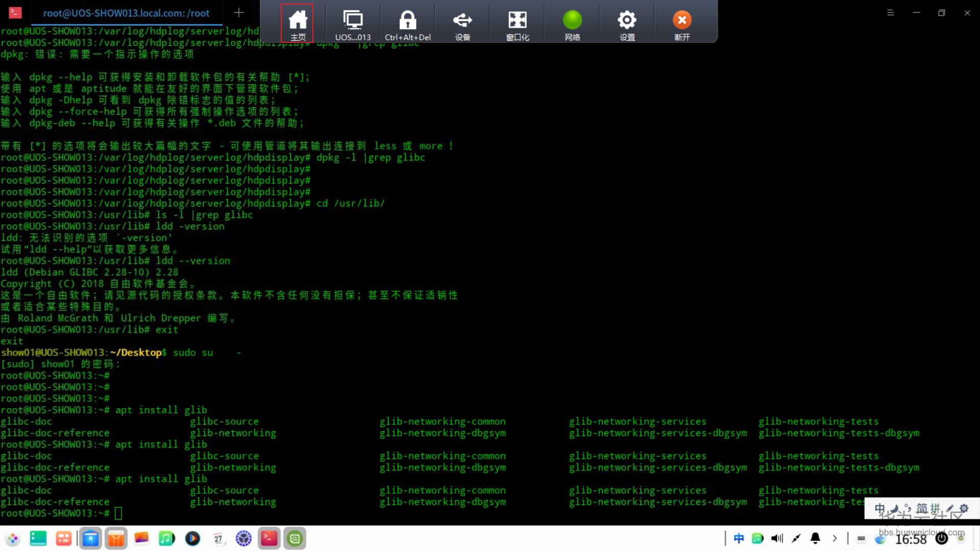Viewport: 980px width, 551px height.
Task: Expand the hidden tray icons chevron
Action: pyautogui.click(x=835, y=538)
